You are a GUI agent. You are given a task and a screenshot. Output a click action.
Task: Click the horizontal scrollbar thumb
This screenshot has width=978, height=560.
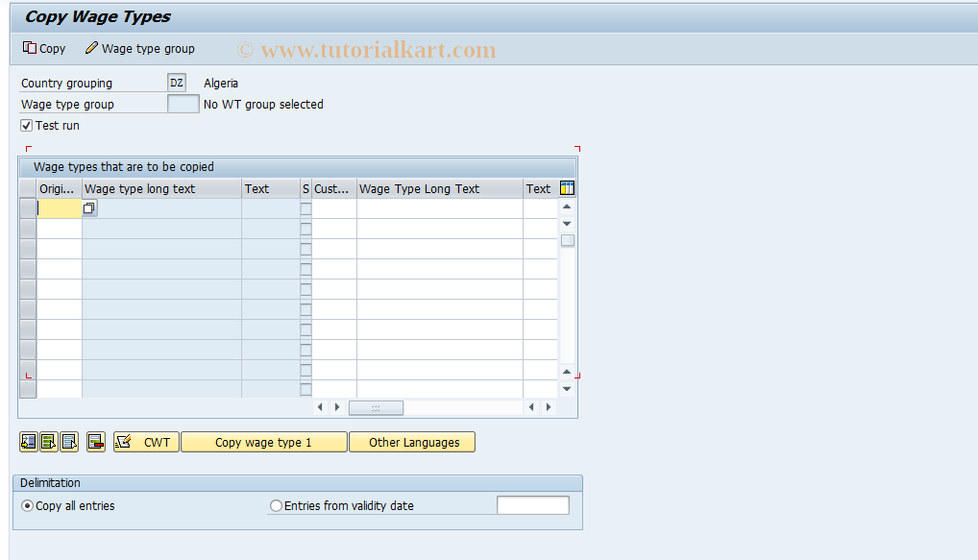pos(376,408)
